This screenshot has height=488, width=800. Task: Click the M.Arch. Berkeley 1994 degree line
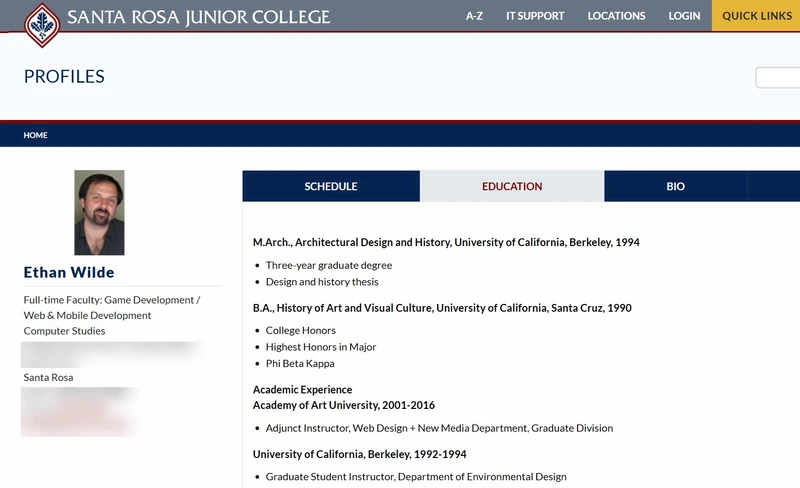446,242
